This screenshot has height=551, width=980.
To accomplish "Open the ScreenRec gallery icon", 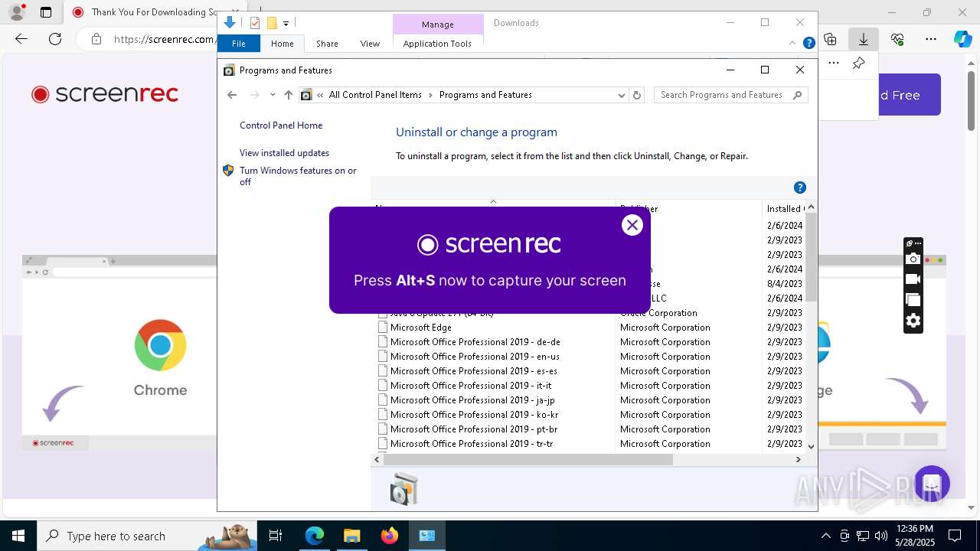I will coord(913,300).
